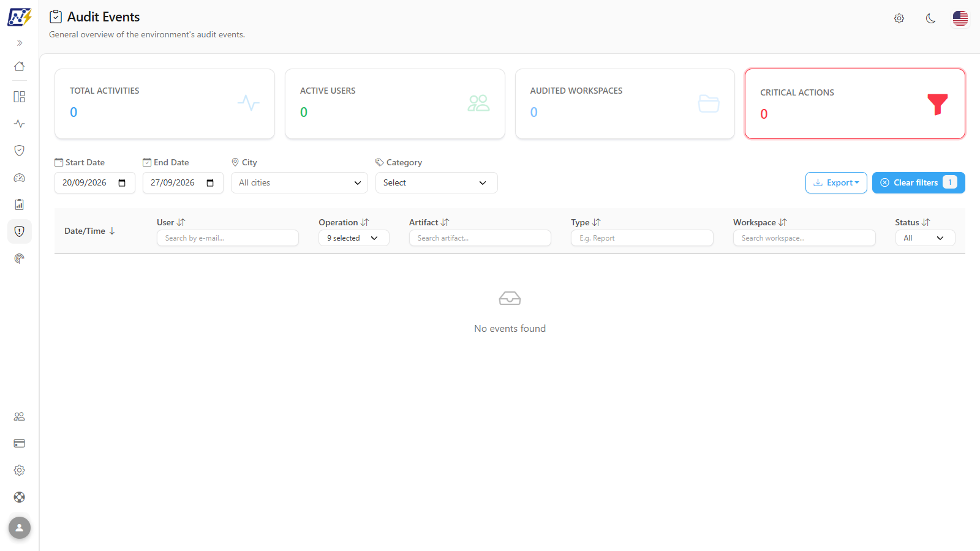
Task: Focus the Search artifact field
Action: click(480, 238)
